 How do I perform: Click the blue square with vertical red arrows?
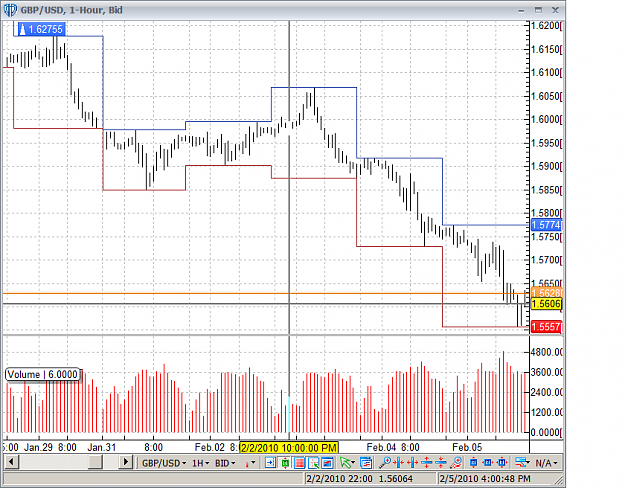pos(474,463)
